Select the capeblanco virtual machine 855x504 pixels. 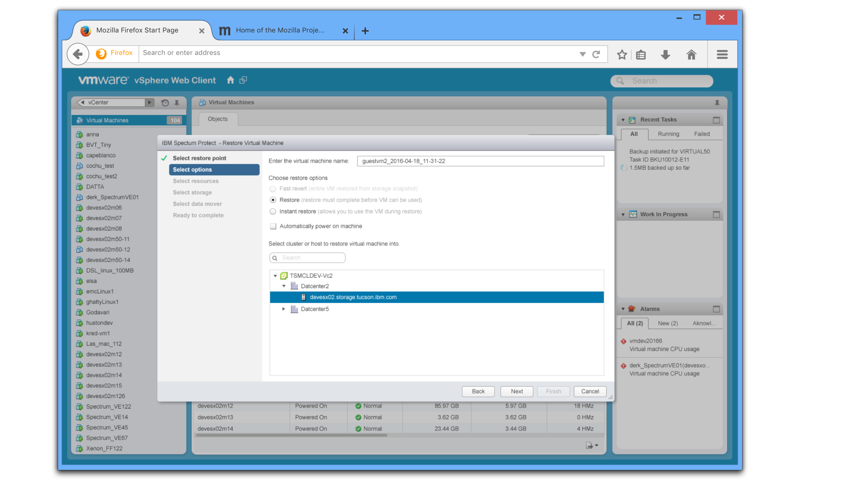(101, 155)
